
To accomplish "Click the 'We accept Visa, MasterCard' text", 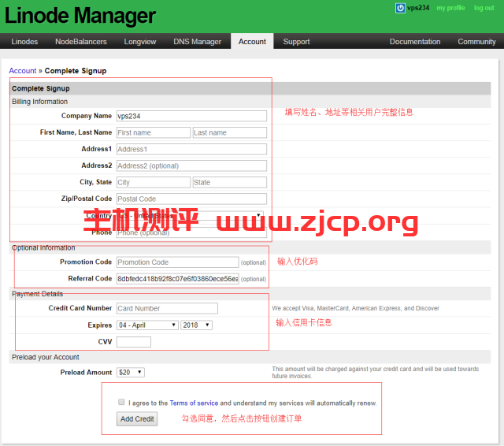I will coord(355,308).
